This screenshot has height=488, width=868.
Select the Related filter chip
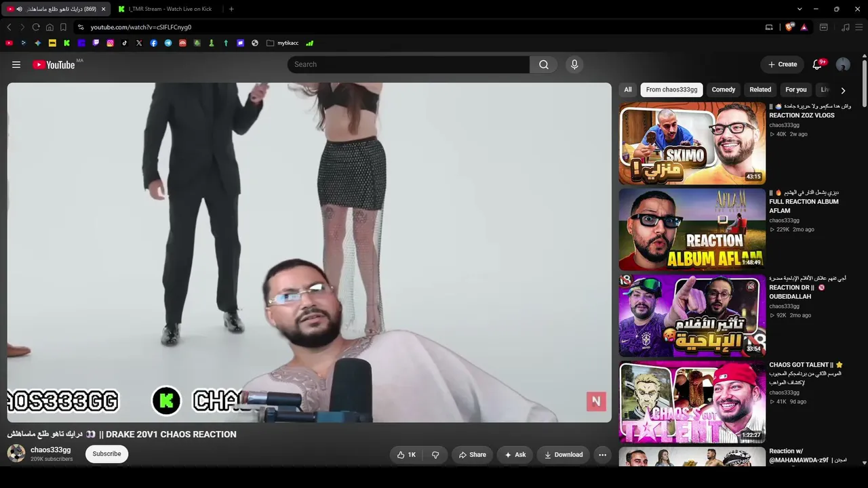point(760,89)
